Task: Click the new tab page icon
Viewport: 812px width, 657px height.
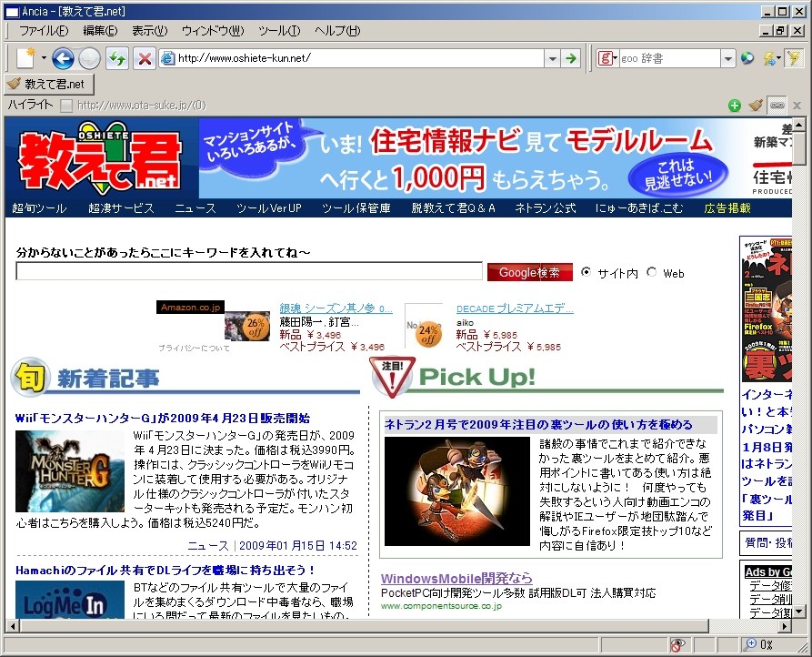Action: tap(25, 58)
